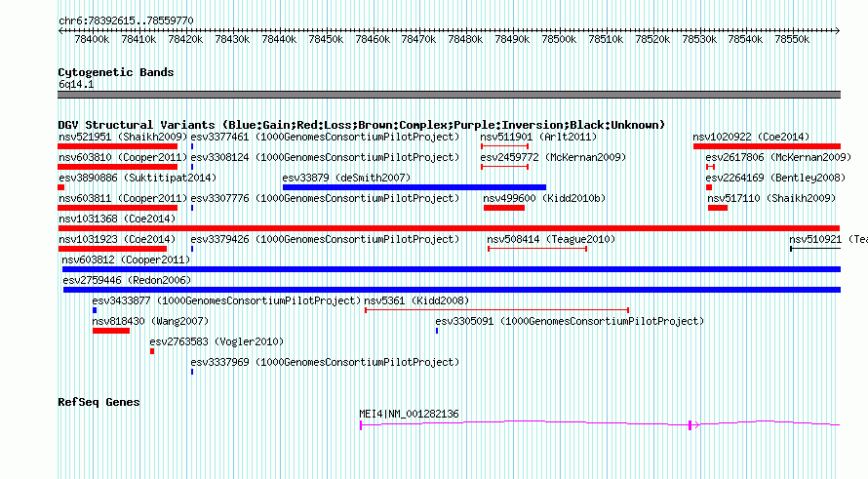Click the nsv508414 (Teague2010) variant label

point(551,239)
